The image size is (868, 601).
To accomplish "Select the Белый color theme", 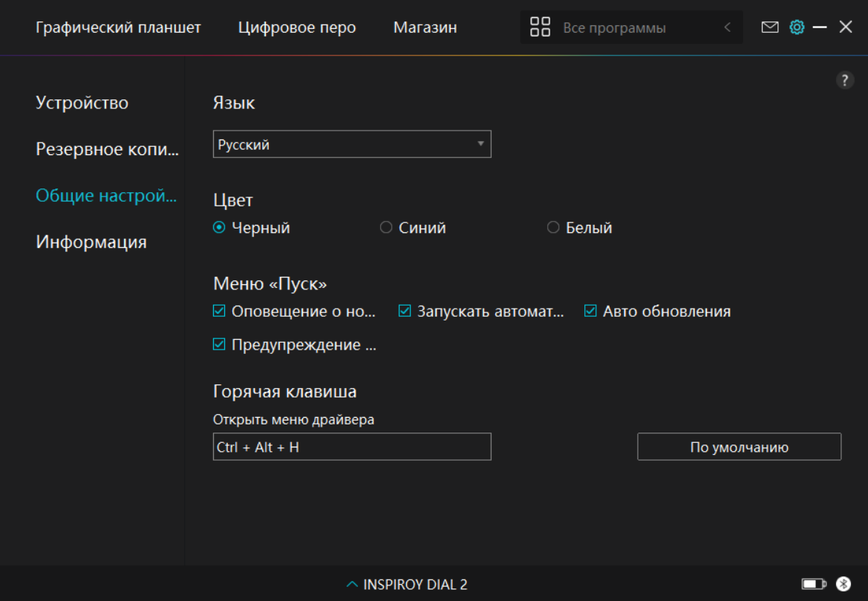I will click(x=553, y=228).
